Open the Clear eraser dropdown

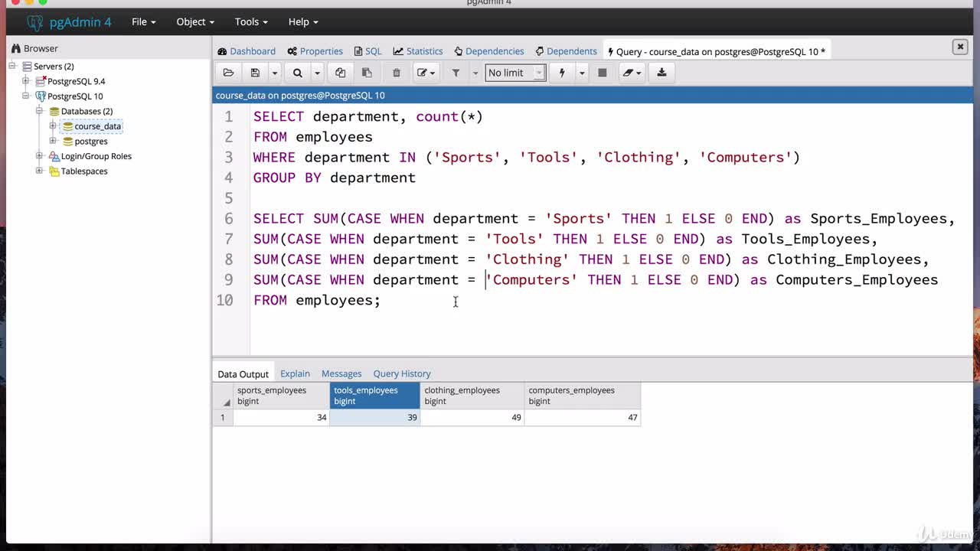[632, 73]
